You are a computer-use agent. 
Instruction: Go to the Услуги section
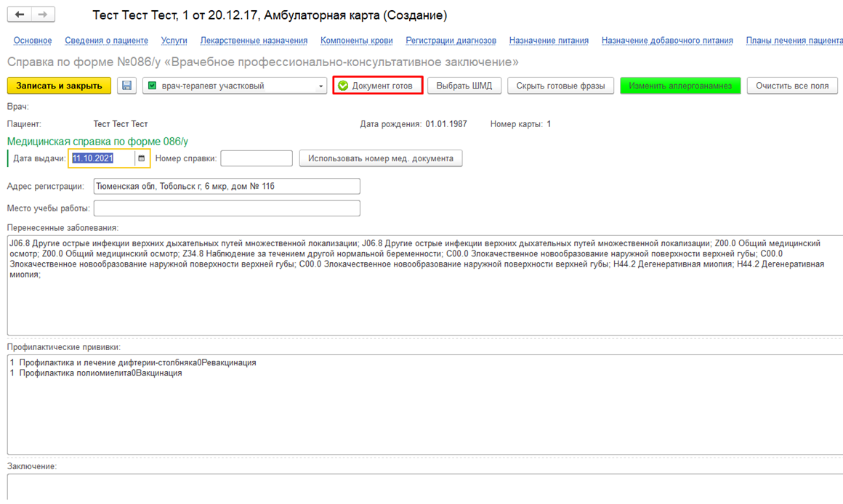(x=174, y=41)
